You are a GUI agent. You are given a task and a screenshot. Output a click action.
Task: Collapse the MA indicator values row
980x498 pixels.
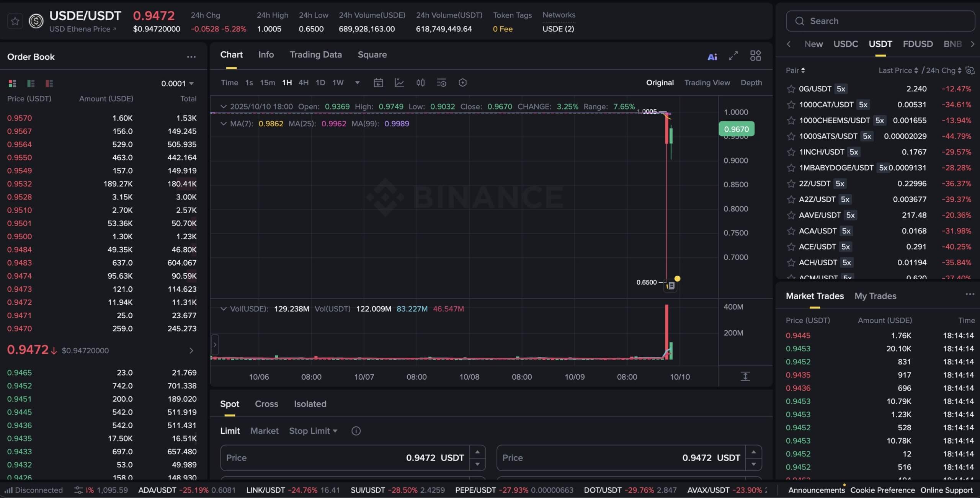coord(223,124)
